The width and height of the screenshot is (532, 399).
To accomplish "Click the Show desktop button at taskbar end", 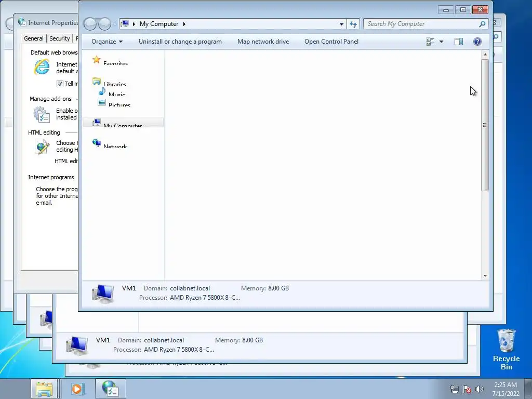I will point(528,389).
